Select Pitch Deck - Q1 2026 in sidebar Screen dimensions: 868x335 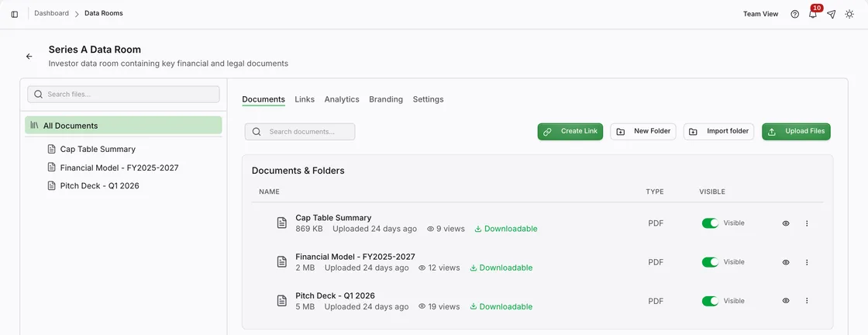pos(100,185)
